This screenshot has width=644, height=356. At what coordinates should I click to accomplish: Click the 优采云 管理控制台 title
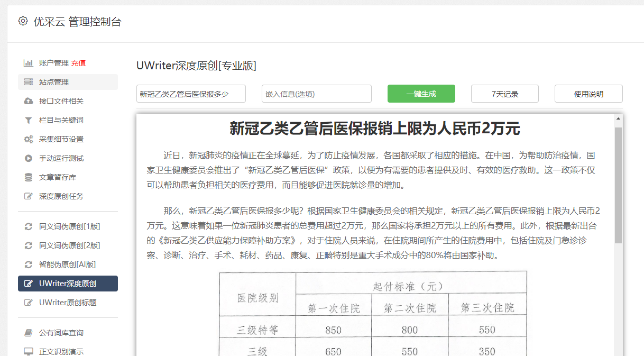[x=77, y=22]
